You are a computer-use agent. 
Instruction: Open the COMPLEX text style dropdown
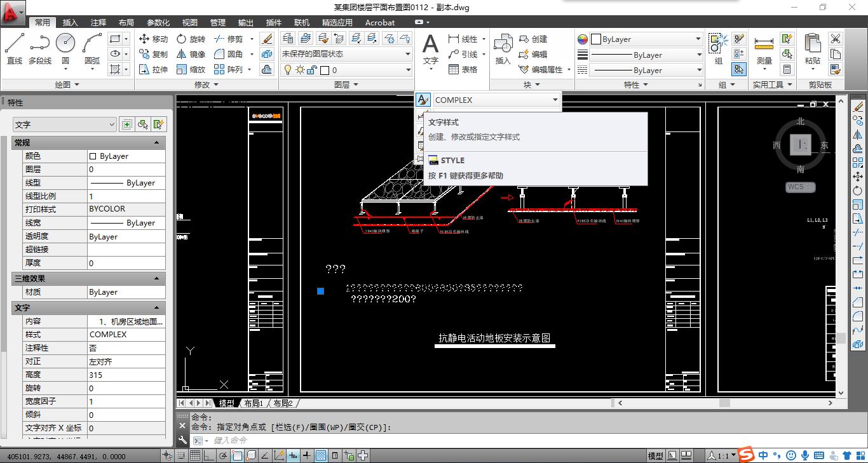pos(555,100)
